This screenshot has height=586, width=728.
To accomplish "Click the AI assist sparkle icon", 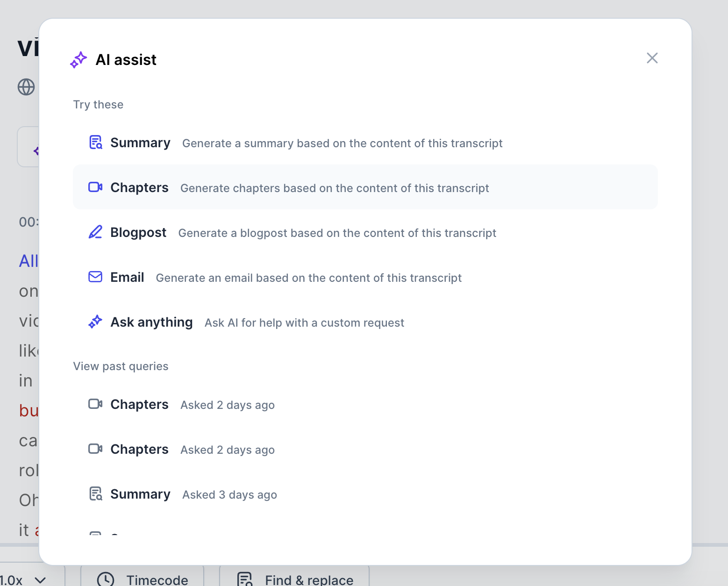I will click(79, 59).
